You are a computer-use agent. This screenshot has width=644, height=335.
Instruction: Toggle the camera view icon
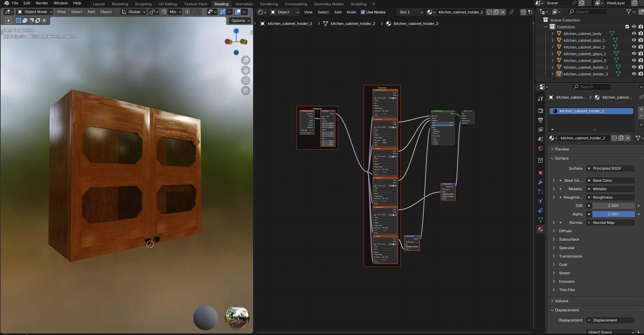(246, 80)
